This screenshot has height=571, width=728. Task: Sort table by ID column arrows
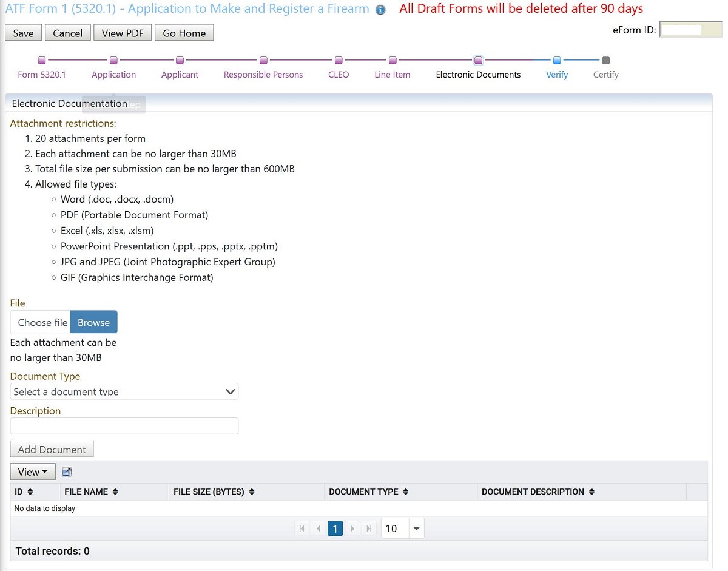(30, 492)
